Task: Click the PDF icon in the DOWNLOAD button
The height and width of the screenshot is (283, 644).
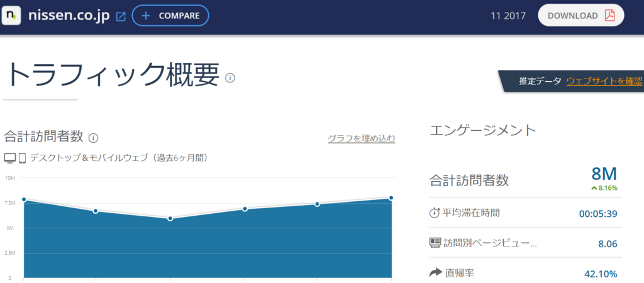Action: pos(609,16)
